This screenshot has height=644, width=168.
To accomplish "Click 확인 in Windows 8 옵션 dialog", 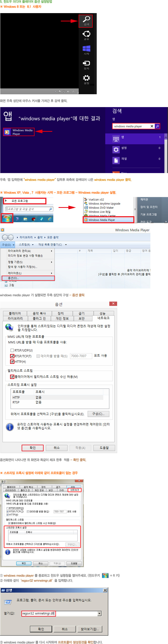I will (32, 447).
